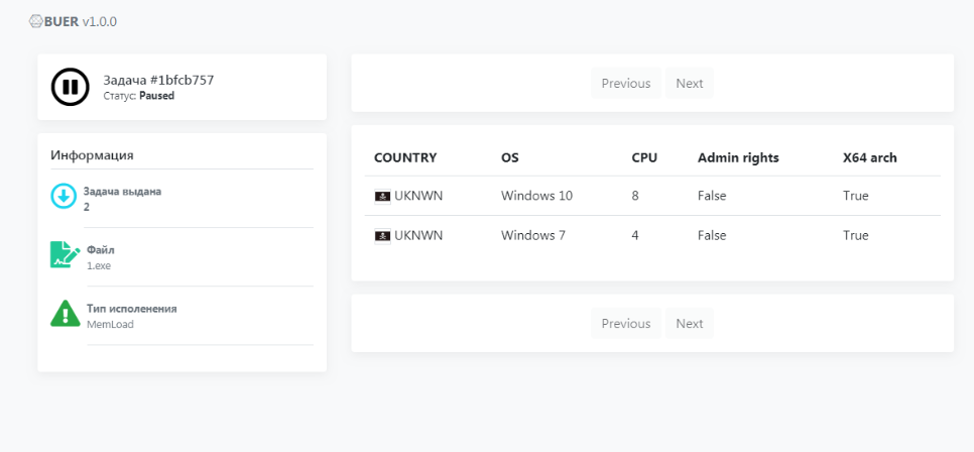Click the OS column header
The image size is (974, 452).
(x=510, y=158)
